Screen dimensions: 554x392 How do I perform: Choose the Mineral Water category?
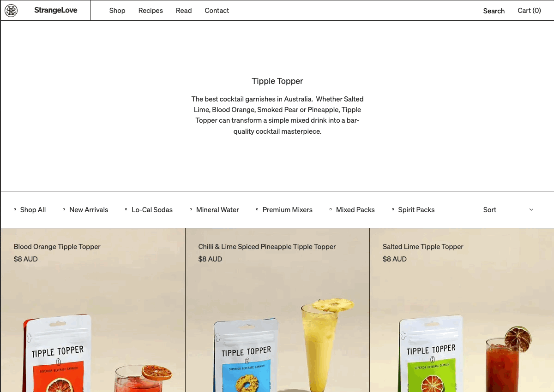click(x=217, y=210)
